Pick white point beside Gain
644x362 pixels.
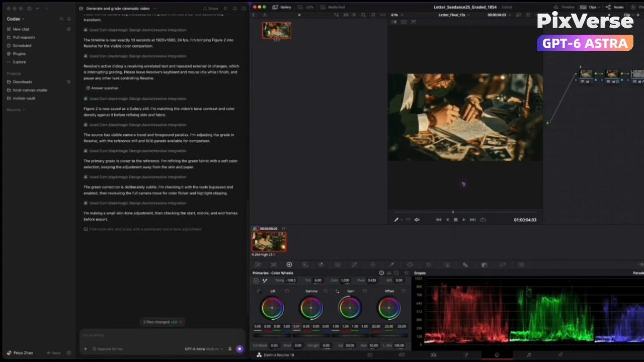click(337, 291)
